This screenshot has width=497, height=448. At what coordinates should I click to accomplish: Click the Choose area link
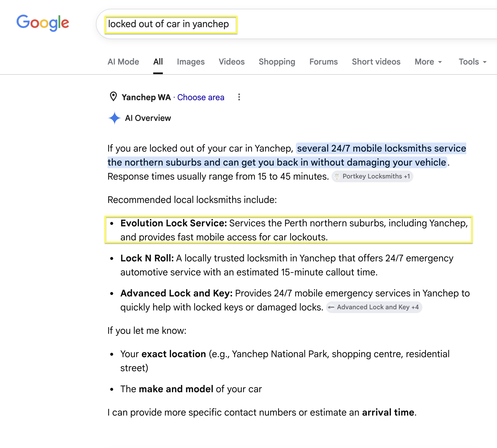pyautogui.click(x=201, y=97)
